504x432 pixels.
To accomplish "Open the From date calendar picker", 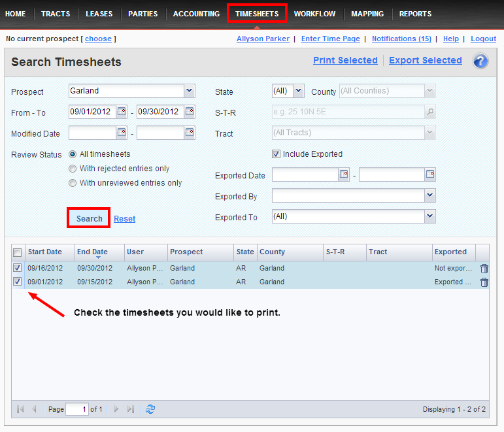I will point(122,112).
